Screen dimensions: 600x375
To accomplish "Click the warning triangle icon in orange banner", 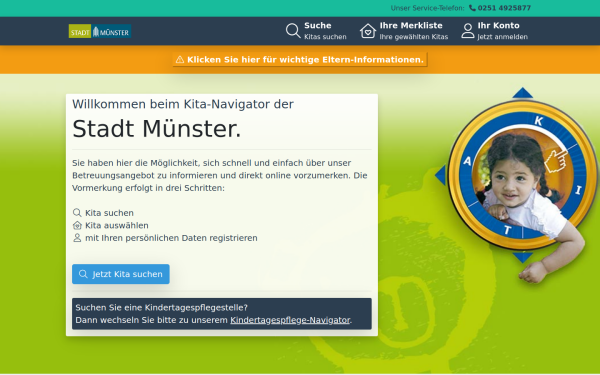I will [180, 60].
